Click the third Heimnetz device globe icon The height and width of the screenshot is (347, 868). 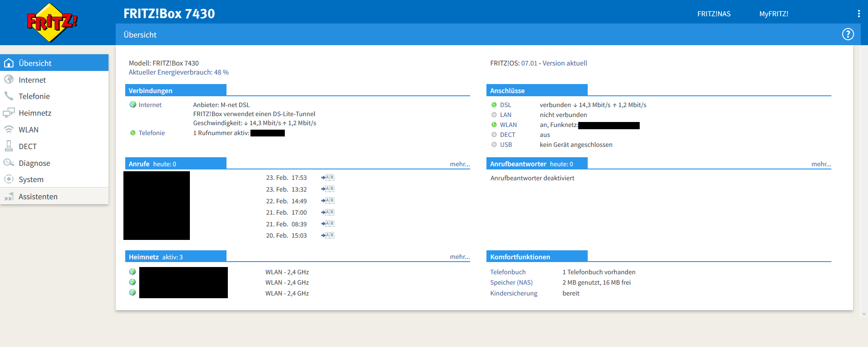point(132,292)
